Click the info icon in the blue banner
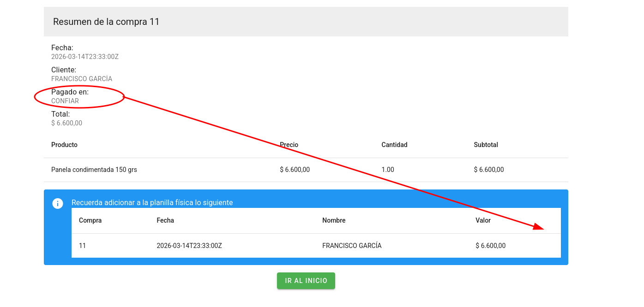This screenshot has width=644, height=307. point(58,203)
